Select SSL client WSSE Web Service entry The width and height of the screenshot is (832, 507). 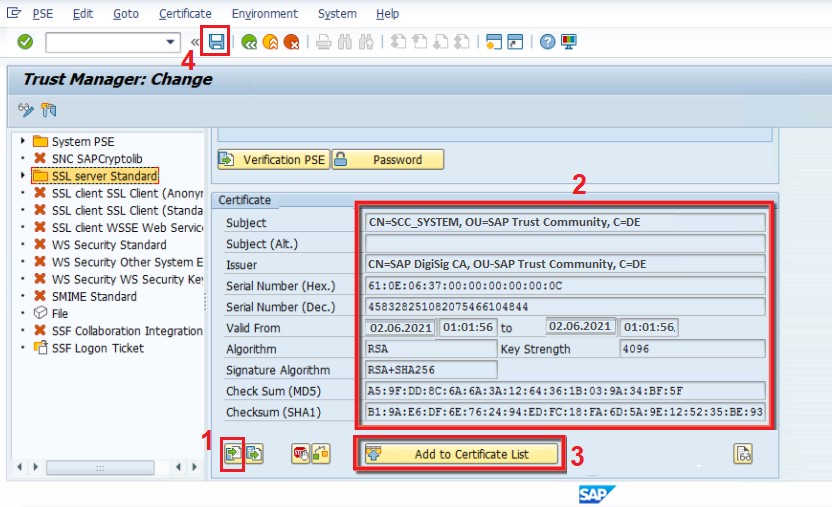coord(127,228)
